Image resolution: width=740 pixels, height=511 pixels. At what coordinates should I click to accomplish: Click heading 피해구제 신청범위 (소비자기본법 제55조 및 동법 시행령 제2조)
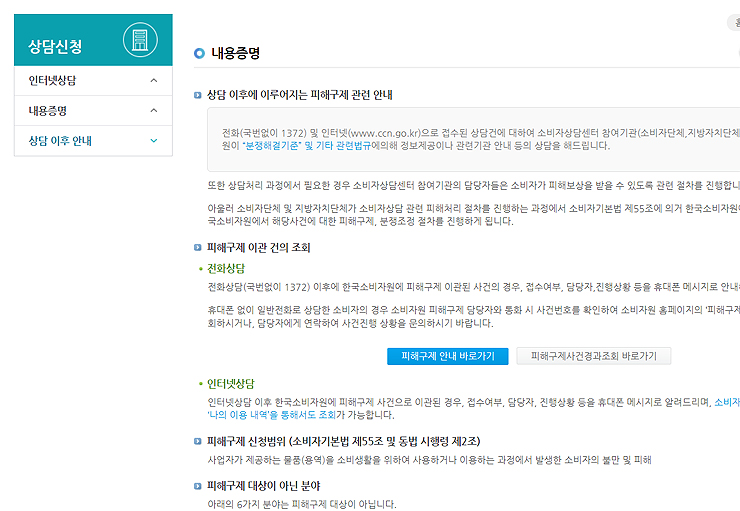(x=344, y=441)
